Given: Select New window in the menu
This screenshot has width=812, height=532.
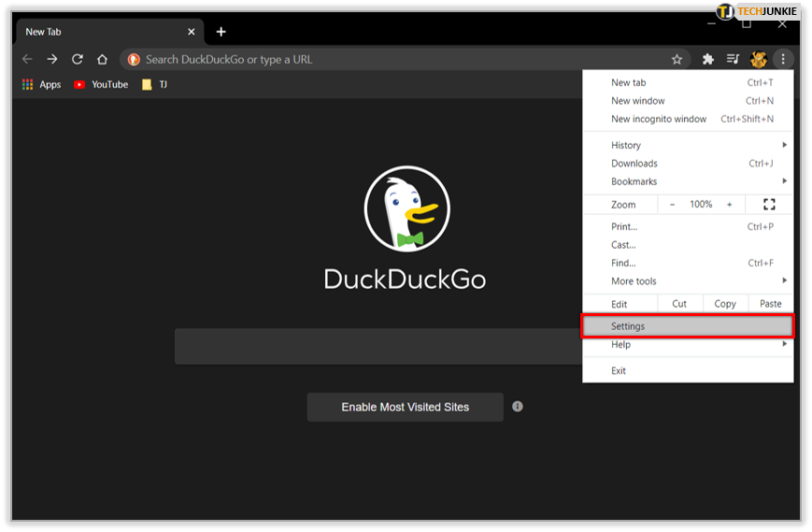Looking at the screenshot, I should (x=688, y=101).
